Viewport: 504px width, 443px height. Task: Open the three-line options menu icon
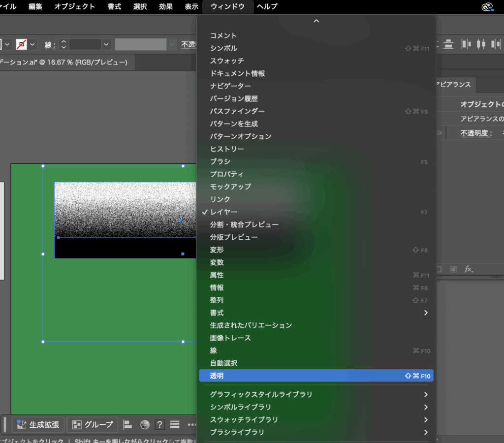pyautogui.click(x=175, y=424)
